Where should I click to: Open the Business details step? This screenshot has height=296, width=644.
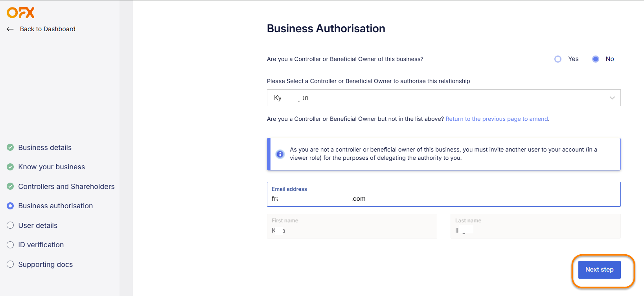(x=45, y=148)
